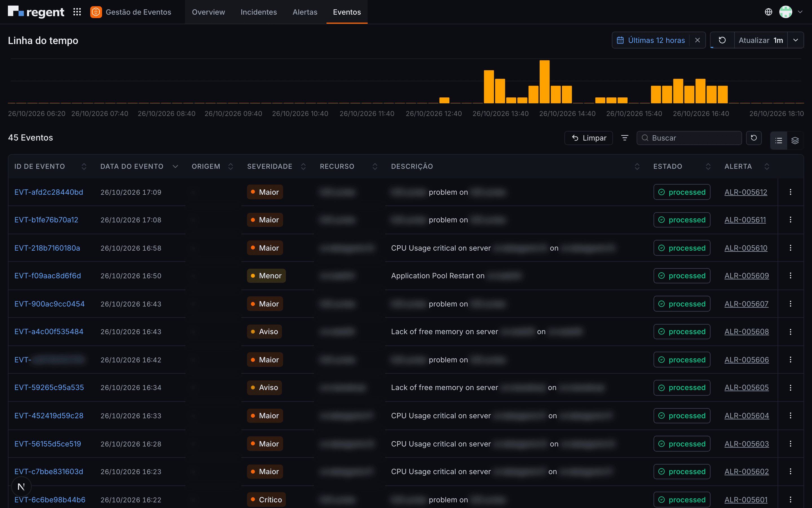
Task: Open row actions for ALR-005605
Action: coord(791,387)
